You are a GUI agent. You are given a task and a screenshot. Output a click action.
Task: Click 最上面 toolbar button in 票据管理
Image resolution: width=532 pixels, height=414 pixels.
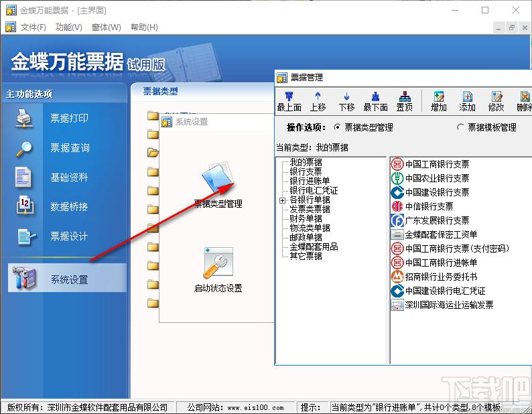pos(289,101)
